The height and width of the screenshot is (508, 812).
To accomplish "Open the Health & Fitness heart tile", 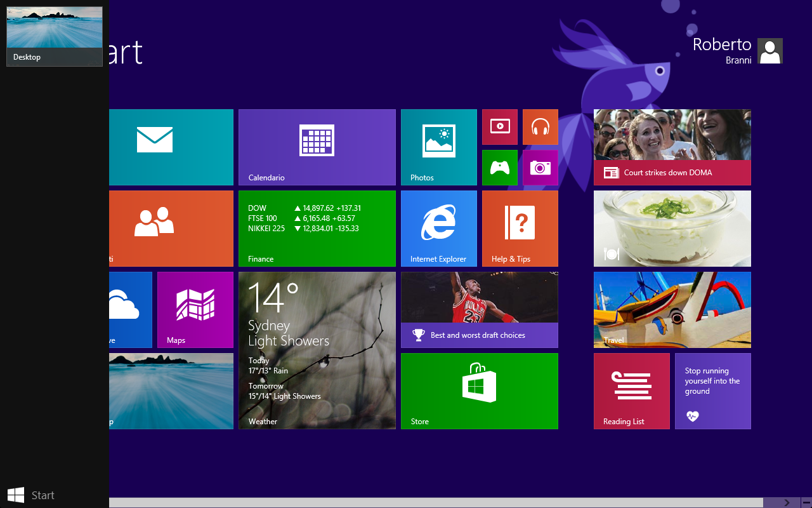I will pos(713,391).
